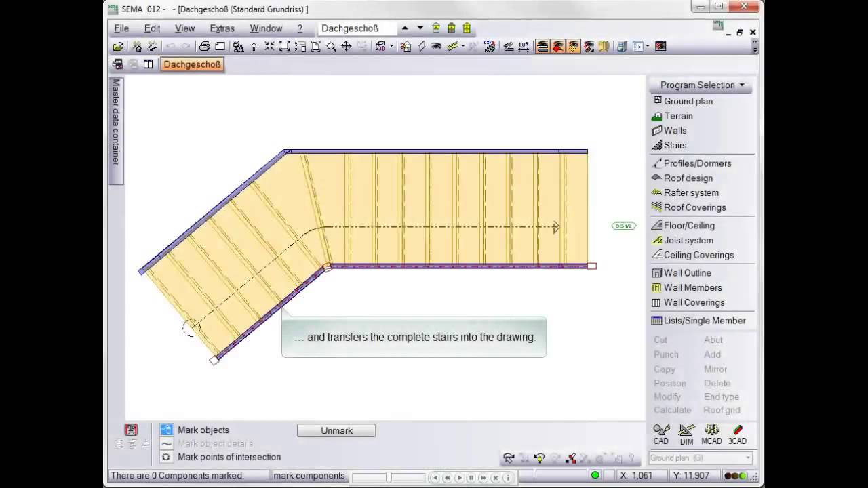Select Mark points of intersection option
Image resolution: width=868 pixels, height=488 pixels.
click(x=229, y=457)
